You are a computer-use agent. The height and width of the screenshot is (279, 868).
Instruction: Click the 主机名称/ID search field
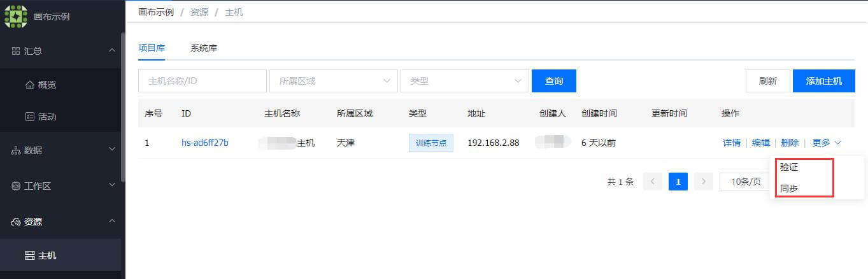(x=203, y=81)
